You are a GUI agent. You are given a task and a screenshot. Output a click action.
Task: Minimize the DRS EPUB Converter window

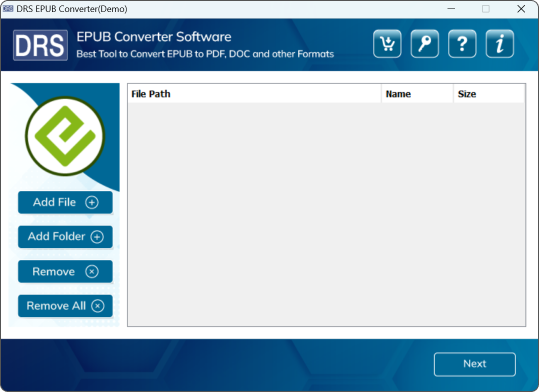[x=451, y=9]
